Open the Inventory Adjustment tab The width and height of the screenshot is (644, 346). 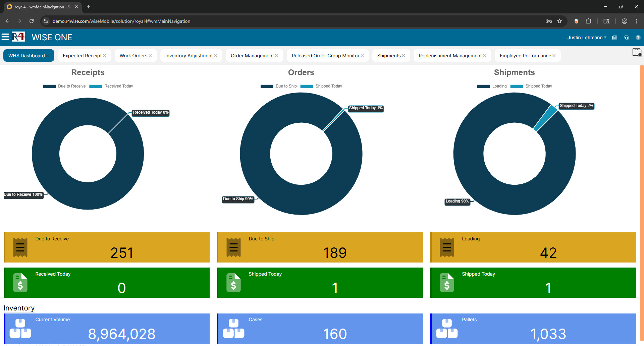tap(189, 56)
